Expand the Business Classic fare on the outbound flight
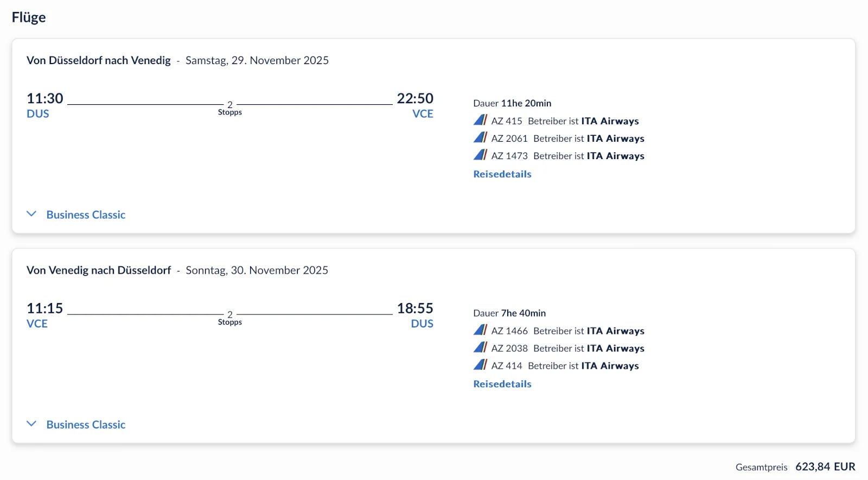Screen dimensions: 868x480 (86, 214)
